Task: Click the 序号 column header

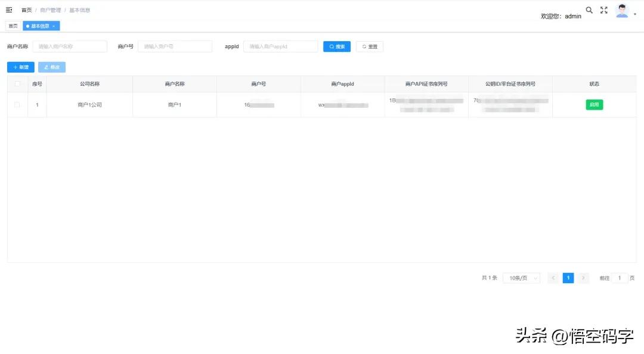Action: (x=37, y=84)
